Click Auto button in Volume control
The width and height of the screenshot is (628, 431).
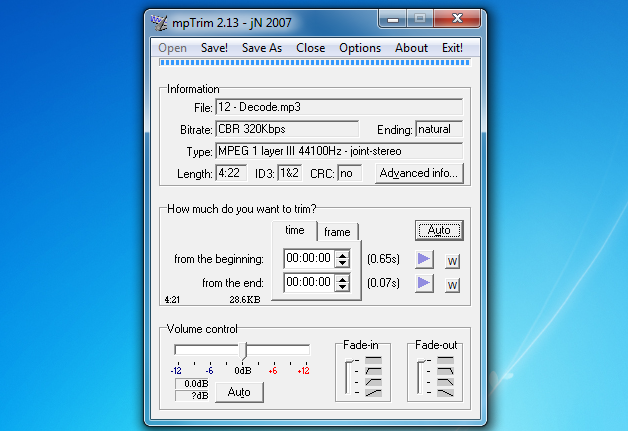click(239, 392)
